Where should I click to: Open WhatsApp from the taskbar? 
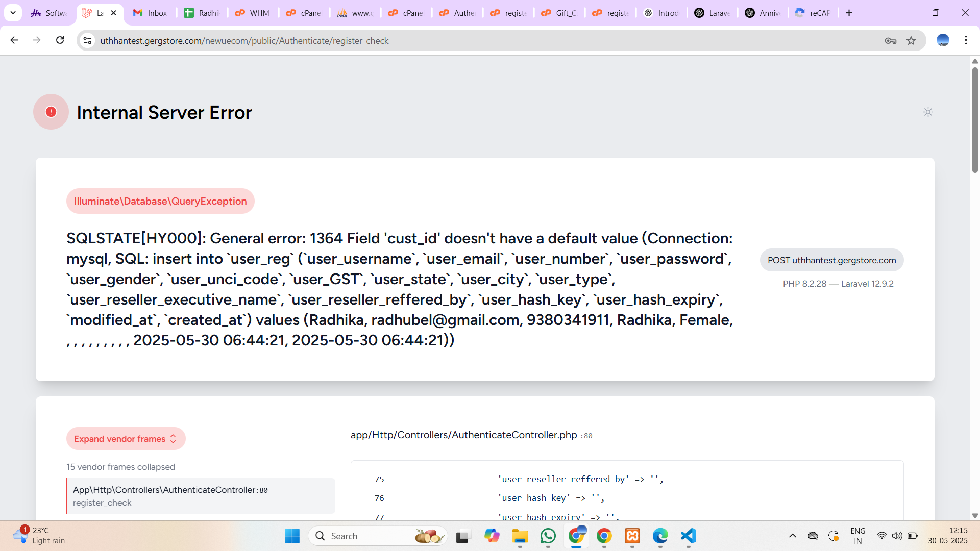(548, 536)
